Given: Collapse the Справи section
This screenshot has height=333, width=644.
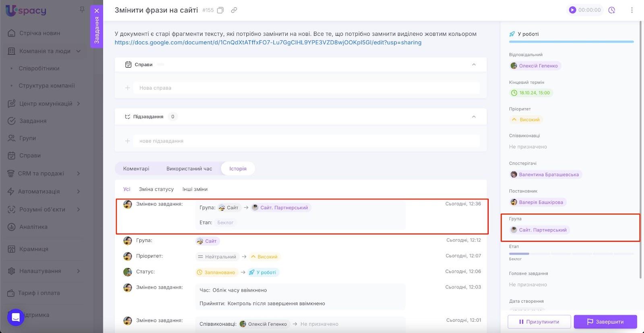Looking at the screenshot, I should [x=474, y=64].
